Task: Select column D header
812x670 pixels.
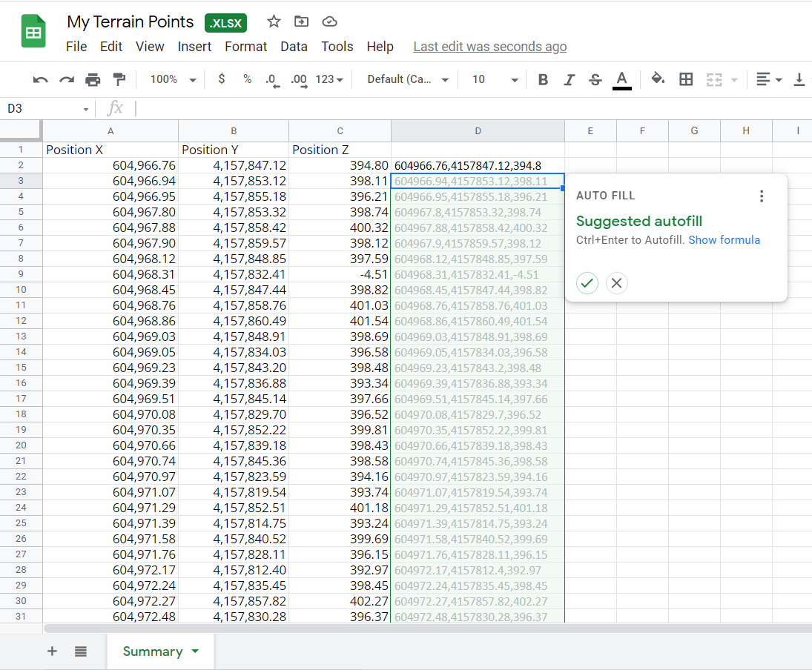Action: (478, 131)
